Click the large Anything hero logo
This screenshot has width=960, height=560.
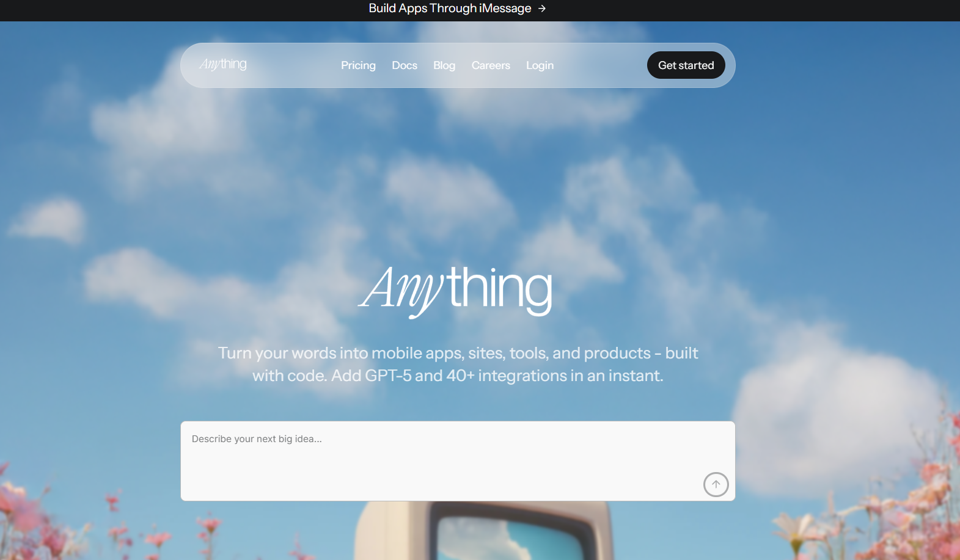click(456, 290)
